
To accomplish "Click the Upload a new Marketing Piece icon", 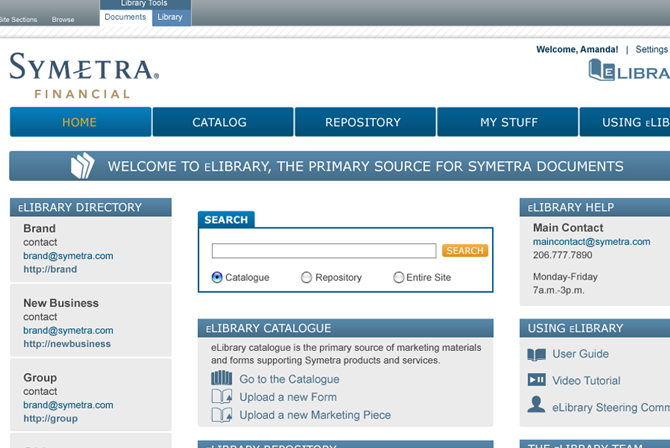I will [222, 415].
